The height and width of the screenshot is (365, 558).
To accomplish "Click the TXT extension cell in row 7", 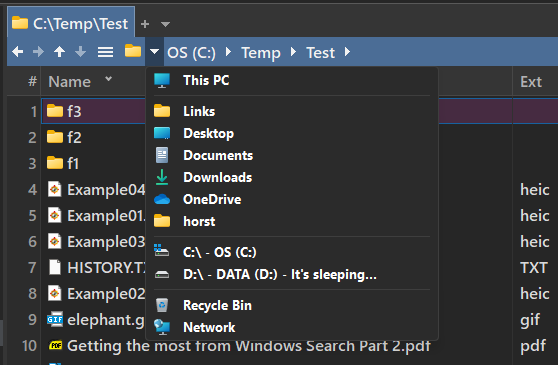I will 533,268.
